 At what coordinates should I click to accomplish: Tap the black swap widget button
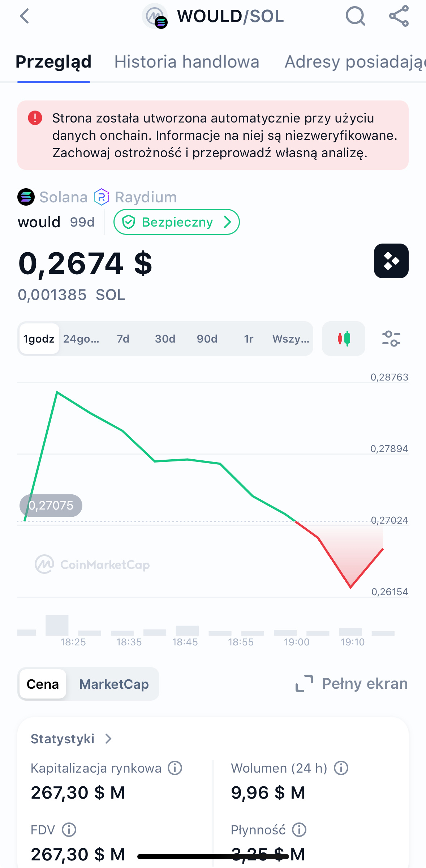tap(391, 261)
